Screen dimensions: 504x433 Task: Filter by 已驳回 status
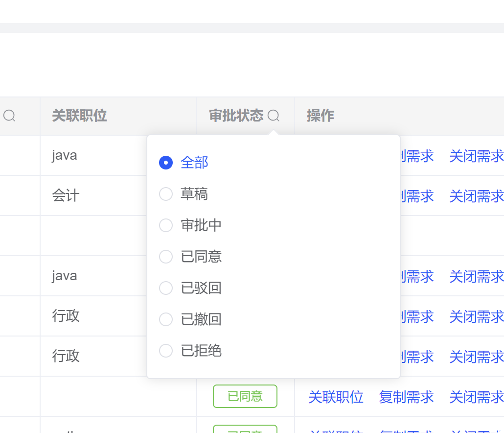pyautogui.click(x=166, y=288)
